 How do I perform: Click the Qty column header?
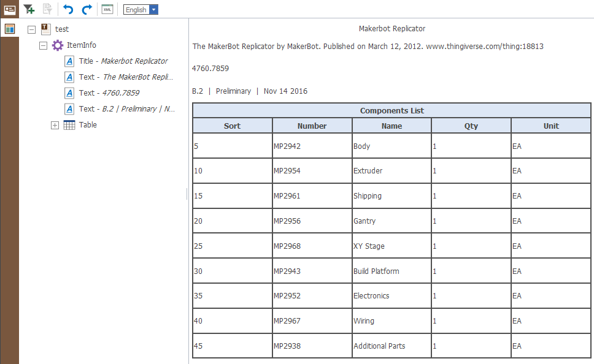click(x=471, y=126)
